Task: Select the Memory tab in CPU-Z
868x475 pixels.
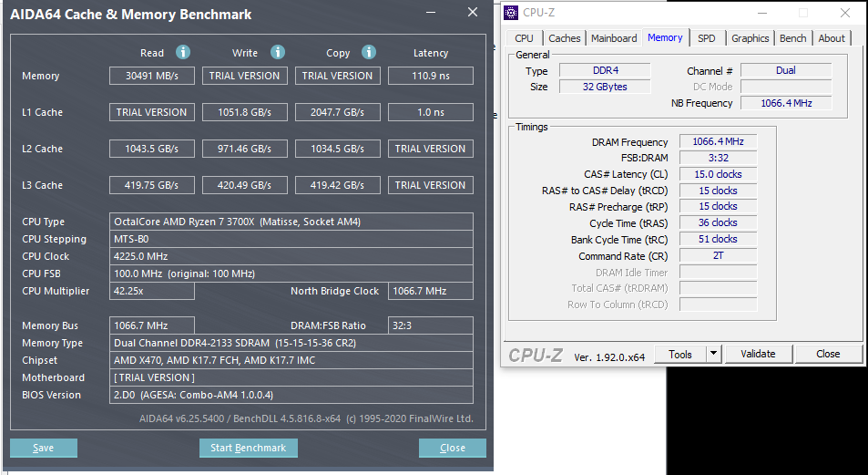Action: [665, 37]
